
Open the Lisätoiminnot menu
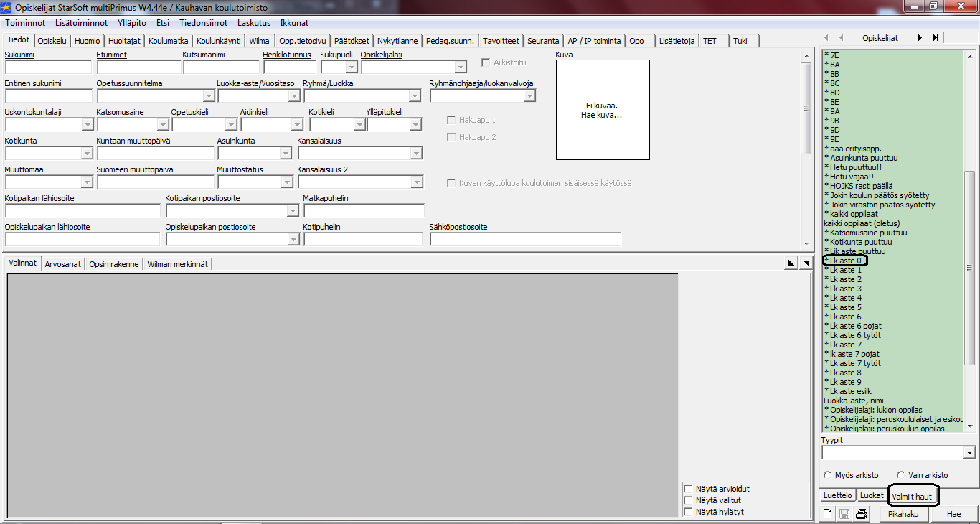(x=81, y=23)
